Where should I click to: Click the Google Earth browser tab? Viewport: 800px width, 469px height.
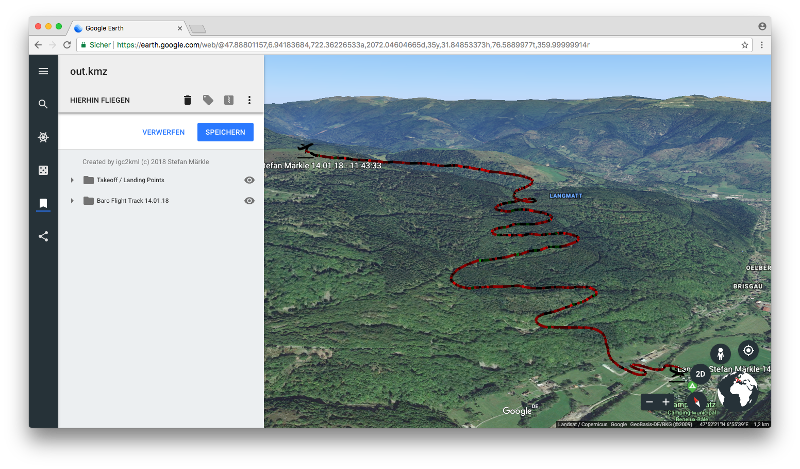[x=128, y=28]
